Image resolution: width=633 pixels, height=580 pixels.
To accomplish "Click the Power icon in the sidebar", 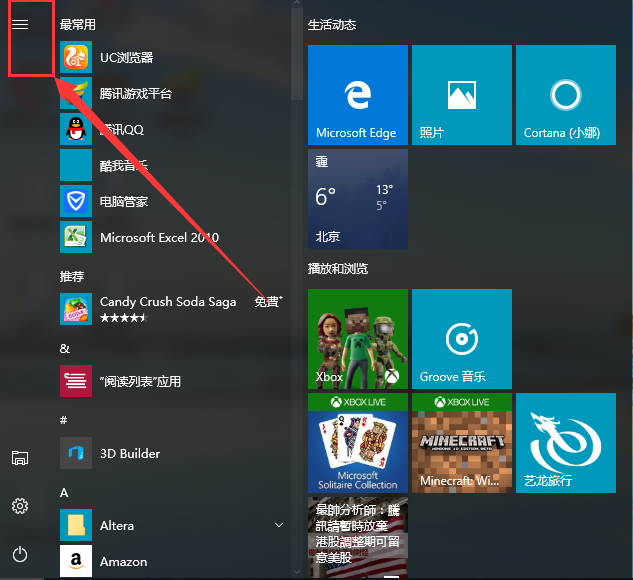I will (20, 554).
